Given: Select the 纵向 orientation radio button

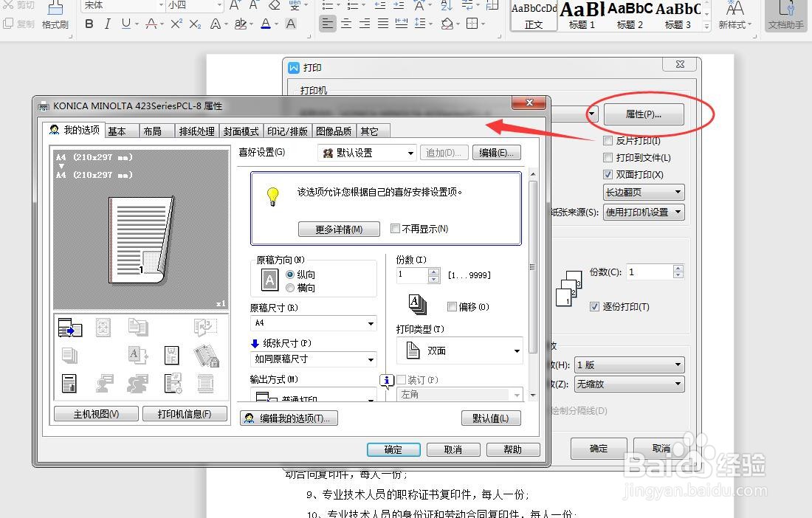Looking at the screenshot, I should pyautogui.click(x=289, y=274).
